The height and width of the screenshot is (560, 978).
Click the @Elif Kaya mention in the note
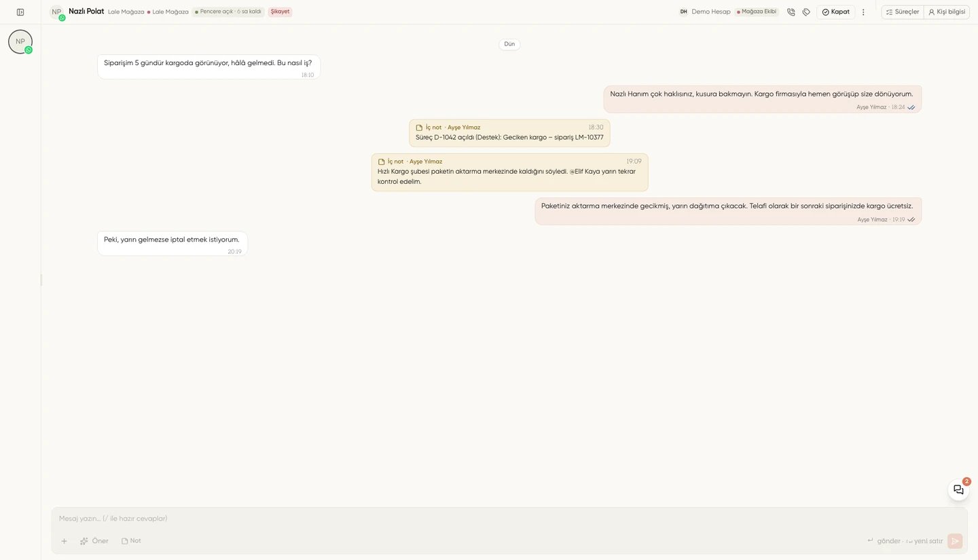click(585, 172)
